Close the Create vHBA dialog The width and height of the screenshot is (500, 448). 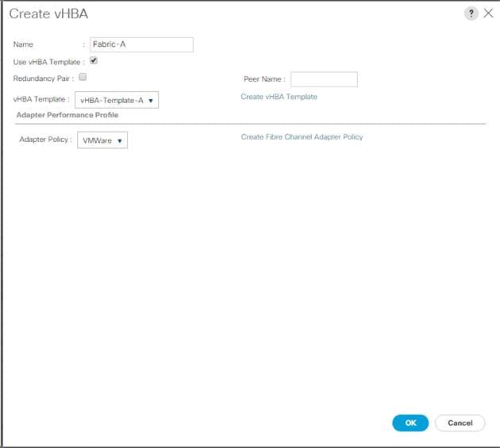tap(488, 13)
